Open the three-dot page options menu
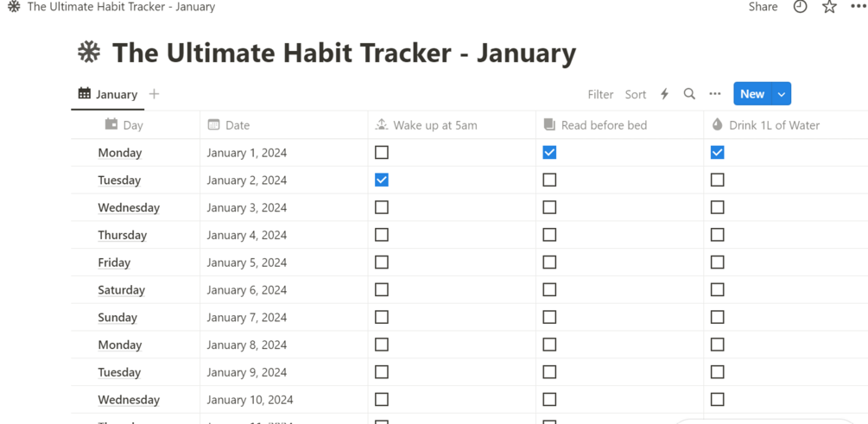868x424 pixels. click(858, 7)
